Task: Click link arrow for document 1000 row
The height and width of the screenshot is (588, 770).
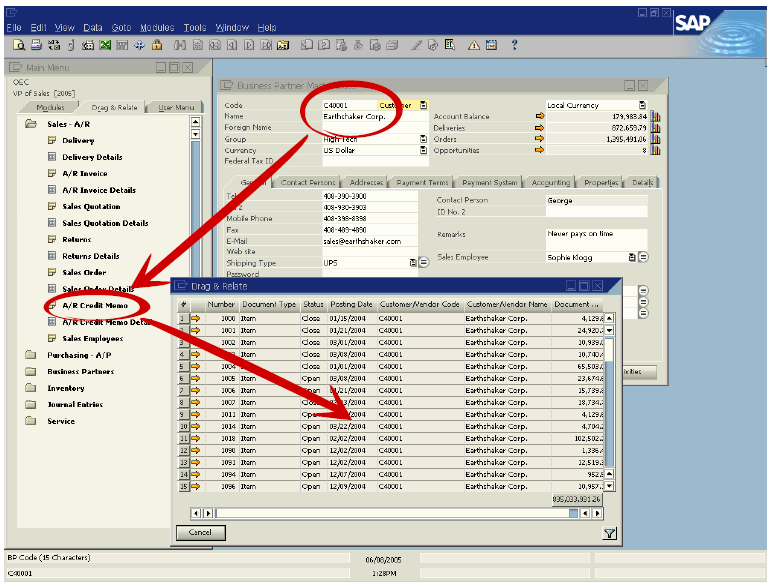Action: 195,318
